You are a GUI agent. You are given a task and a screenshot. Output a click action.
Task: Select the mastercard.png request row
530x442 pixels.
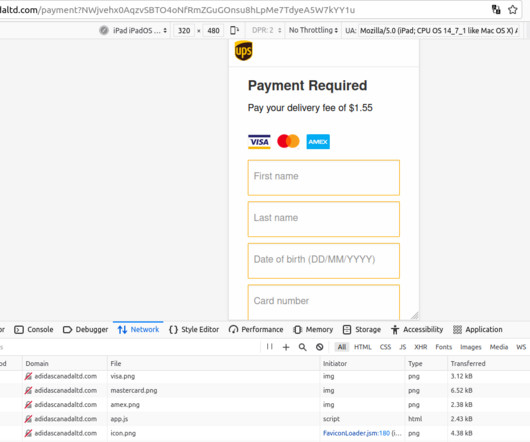coord(265,390)
